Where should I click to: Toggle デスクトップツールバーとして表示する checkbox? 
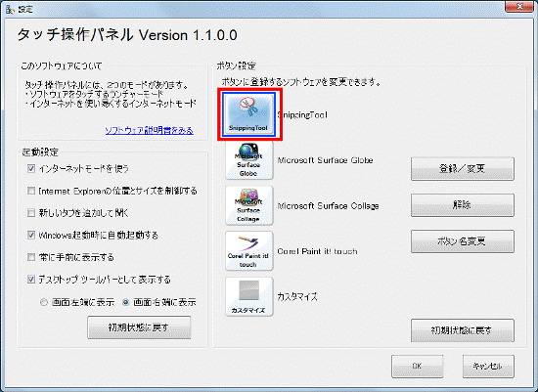point(31,280)
